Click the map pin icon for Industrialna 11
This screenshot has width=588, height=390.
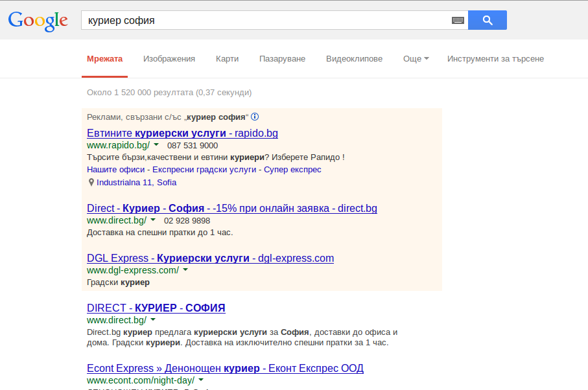pos(91,183)
